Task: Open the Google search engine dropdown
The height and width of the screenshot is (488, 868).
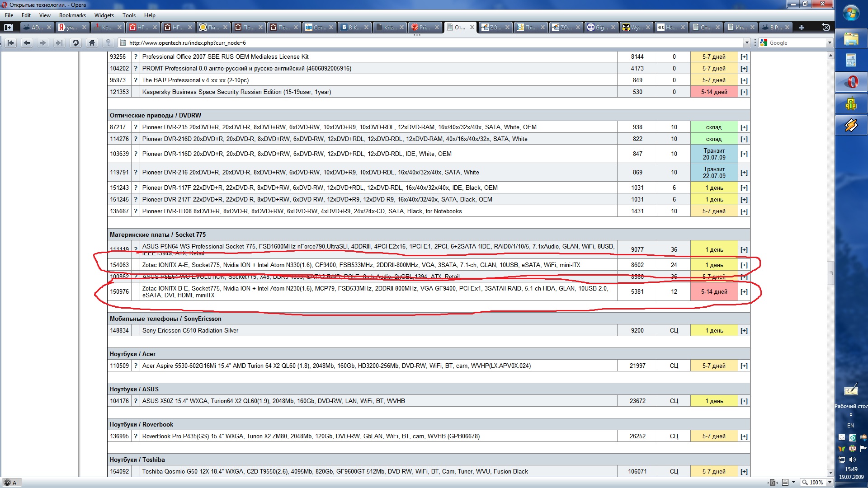Action: pyautogui.click(x=830, y=43)
